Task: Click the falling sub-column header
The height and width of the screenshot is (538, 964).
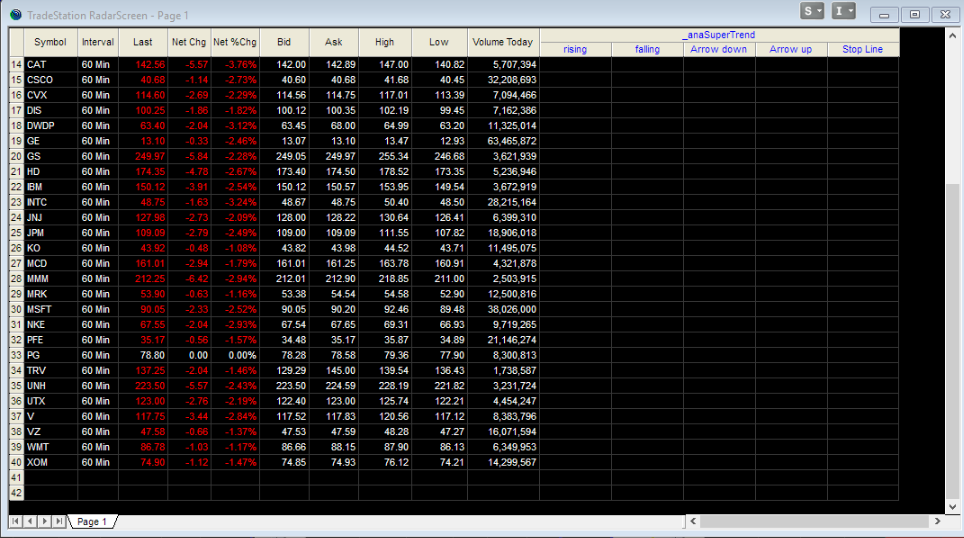Action: click(x=647, y=49)
